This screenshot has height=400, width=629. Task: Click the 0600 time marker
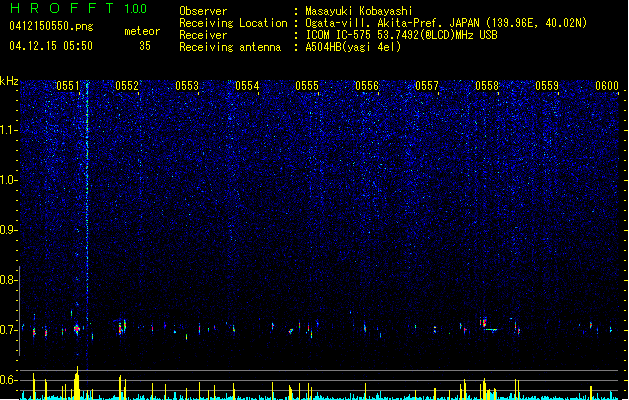pyautogui.click(x=607, y=86)
